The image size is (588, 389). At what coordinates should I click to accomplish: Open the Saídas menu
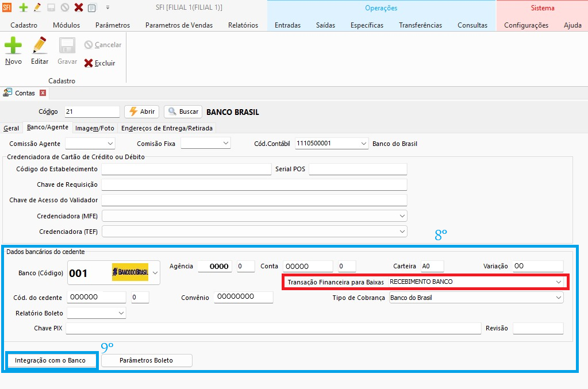point(325,25)
